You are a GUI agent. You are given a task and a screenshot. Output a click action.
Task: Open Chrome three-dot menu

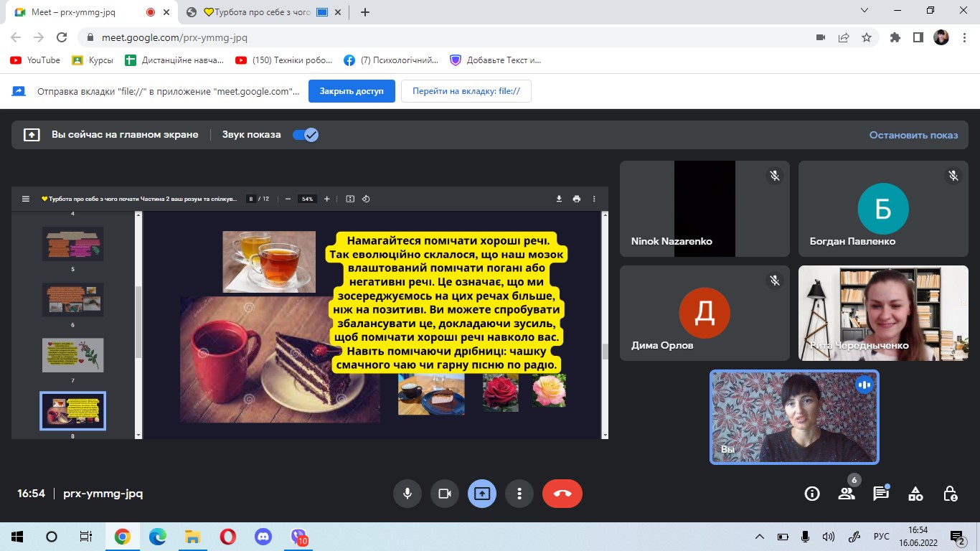[x=963, y=37]
